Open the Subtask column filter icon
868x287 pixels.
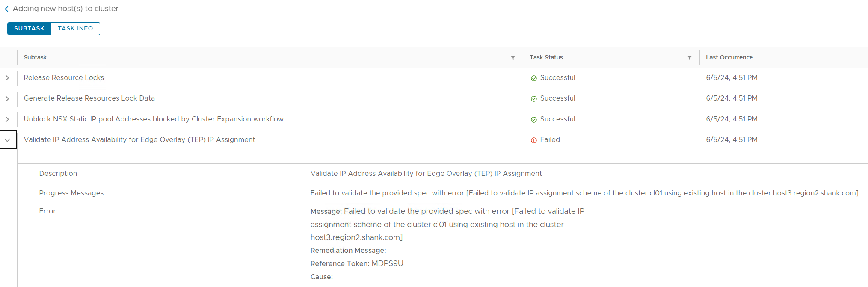coord(513,58)
